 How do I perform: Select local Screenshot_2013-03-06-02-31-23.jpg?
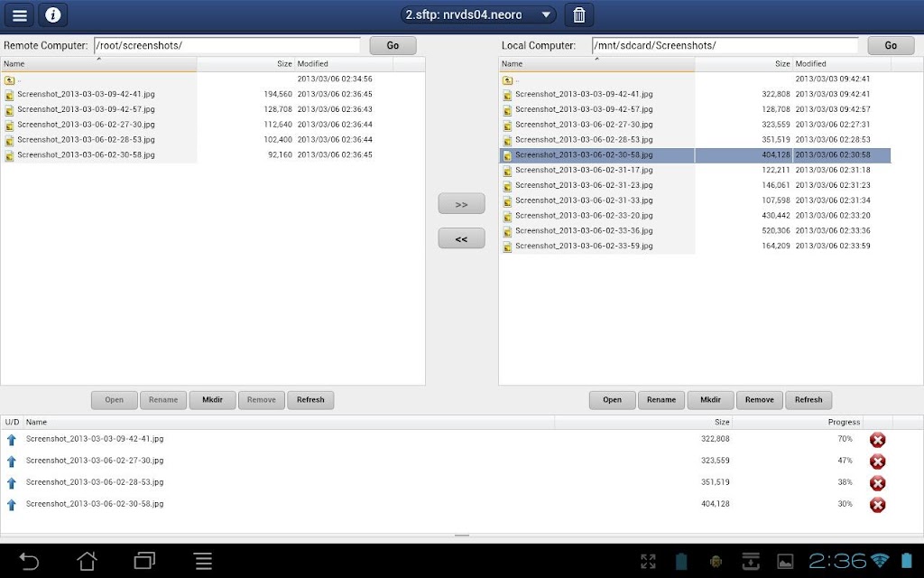584,186
